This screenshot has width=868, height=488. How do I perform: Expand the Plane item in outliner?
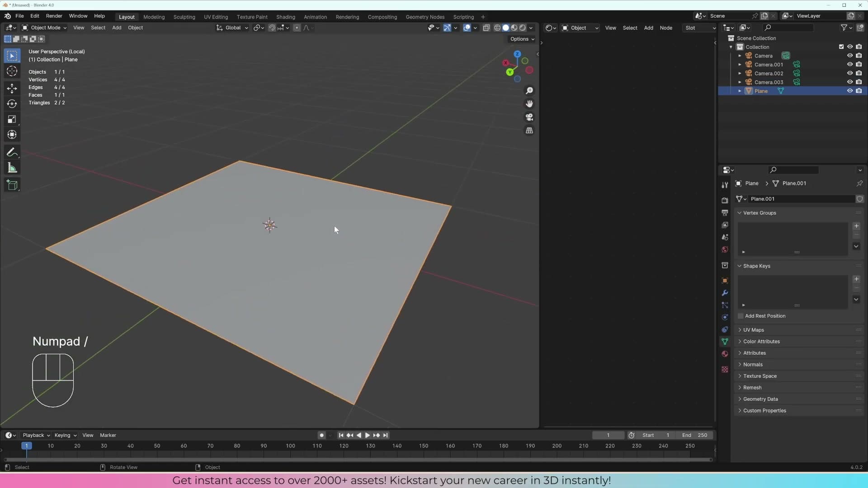pyautogui.click(x=740, y=91)
